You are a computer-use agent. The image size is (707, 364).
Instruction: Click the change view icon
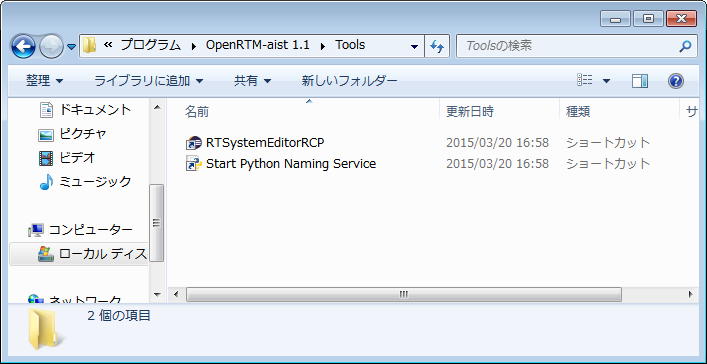(x=585, y=81)
